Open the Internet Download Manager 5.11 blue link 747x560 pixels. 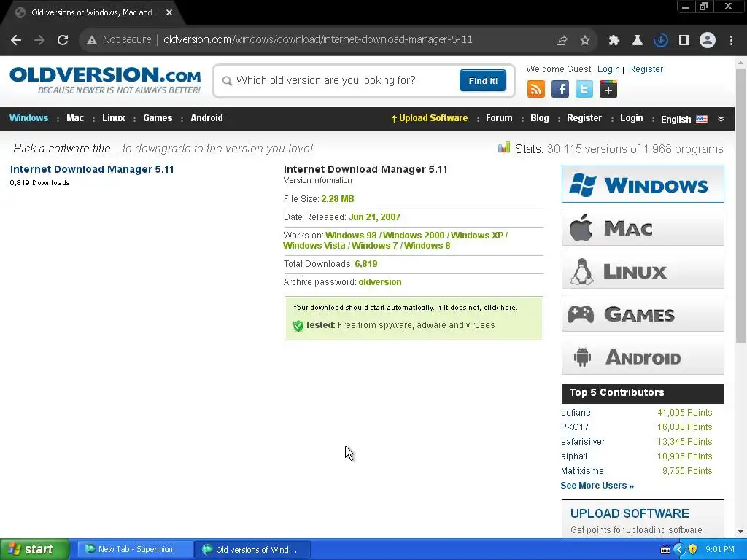tap(92, 169)
